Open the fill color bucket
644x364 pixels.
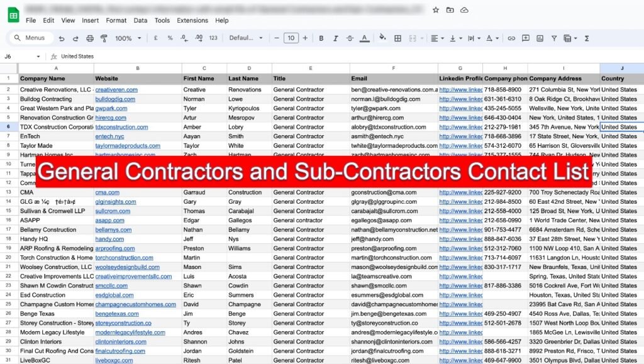[x=382, y=38]
